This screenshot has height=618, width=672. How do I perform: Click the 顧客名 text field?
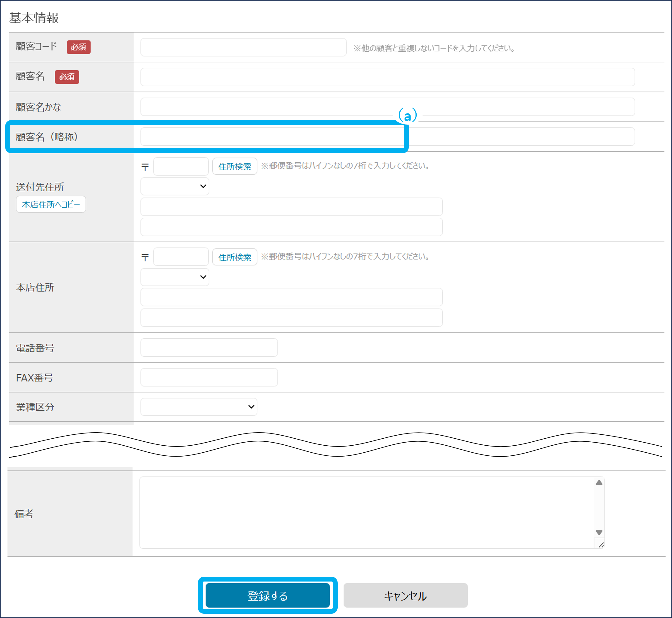pyautogui.click(x=387, y=77)
